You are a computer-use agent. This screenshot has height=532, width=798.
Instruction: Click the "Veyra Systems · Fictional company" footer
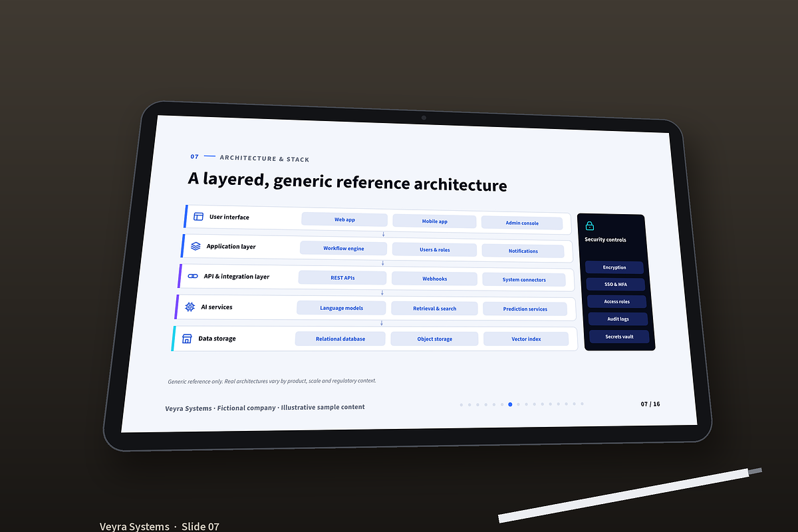pyautogui.click(x=265, y=408)
